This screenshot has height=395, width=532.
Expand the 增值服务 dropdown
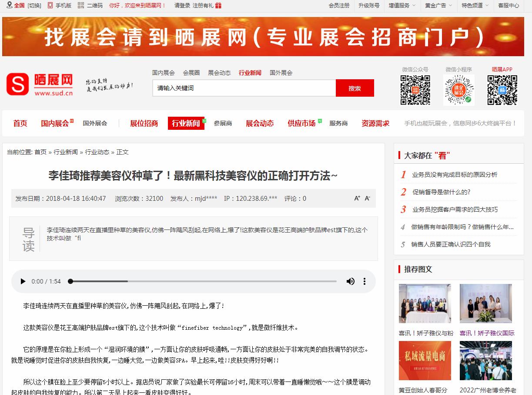(x=402, y=5)
